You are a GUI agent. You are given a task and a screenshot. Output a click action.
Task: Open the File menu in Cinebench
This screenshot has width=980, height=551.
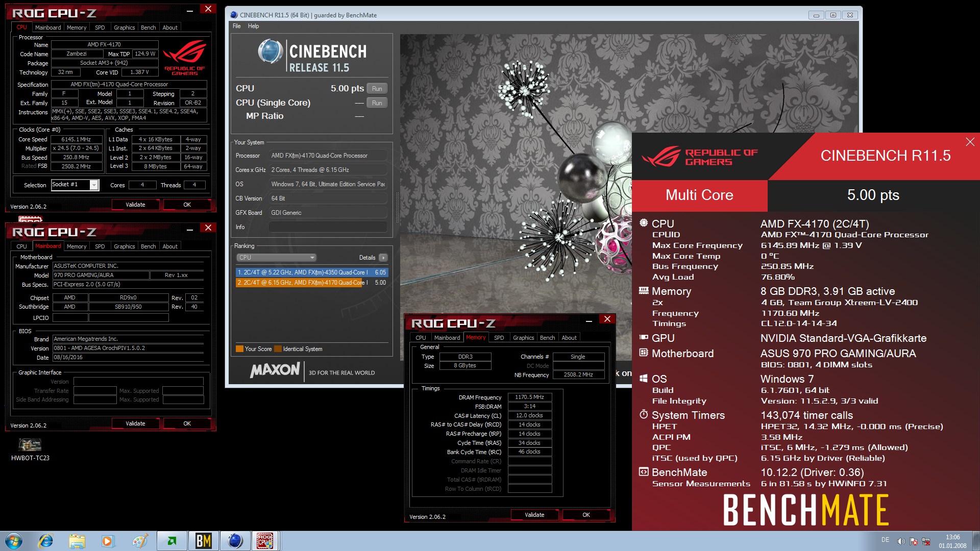[x=236, y=26]
